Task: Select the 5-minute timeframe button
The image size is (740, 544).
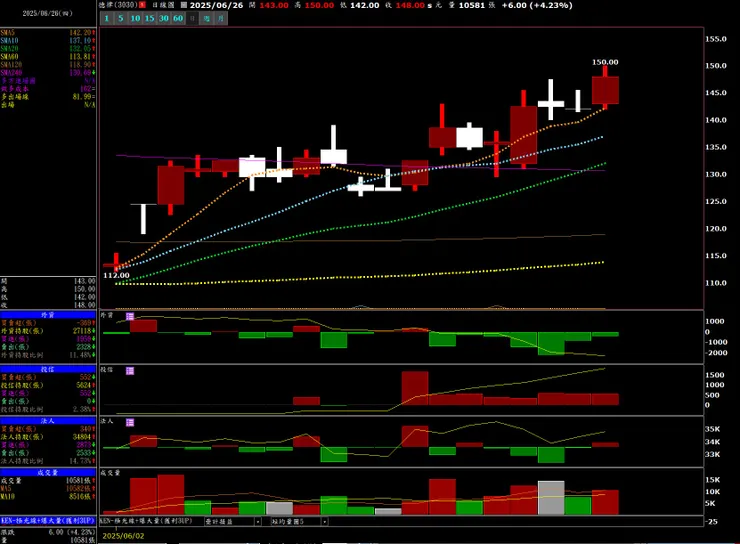Action: point(121,18)
